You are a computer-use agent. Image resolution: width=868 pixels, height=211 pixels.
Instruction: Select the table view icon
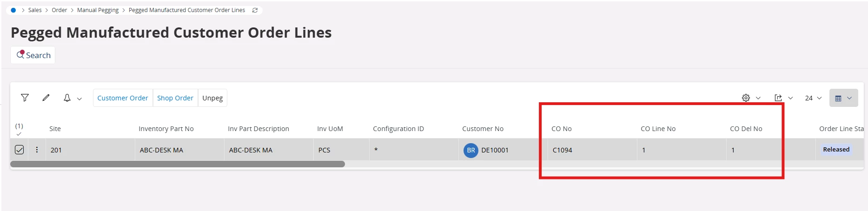(x=838, y=98)
